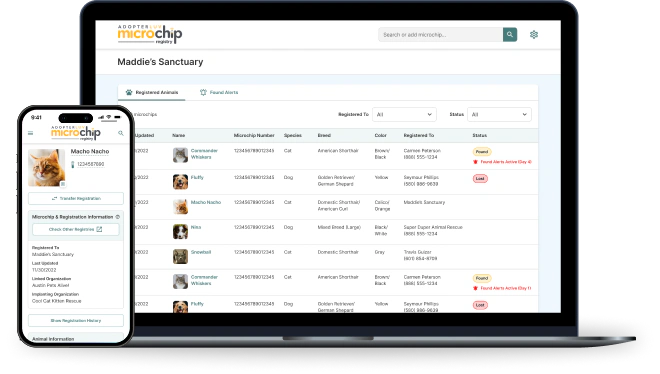Click Domestic Shorthair/American Curl breed cell
This screenshot has width=660, height=374.
(339, 206)
